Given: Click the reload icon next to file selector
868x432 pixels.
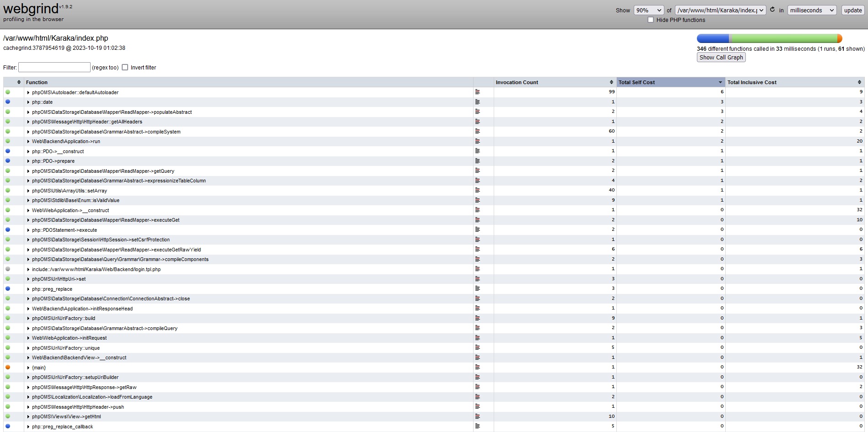Looking at the screenshot, I should click(772, 10).
